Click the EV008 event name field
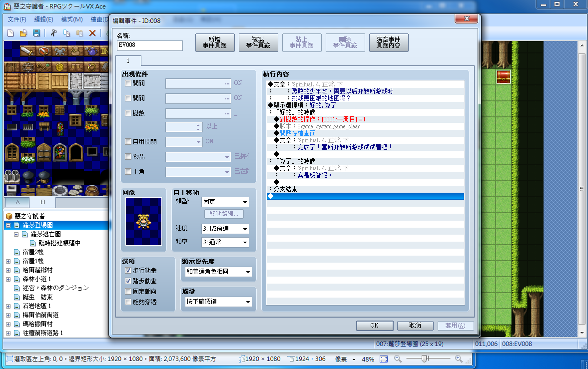Screen dimensions: 588x369 150,45
